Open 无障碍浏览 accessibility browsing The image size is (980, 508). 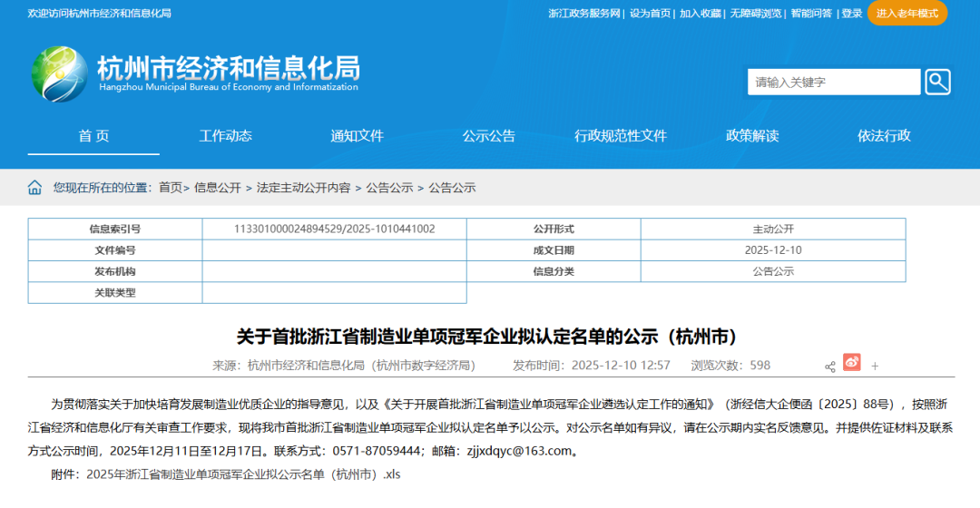(755, 14)
